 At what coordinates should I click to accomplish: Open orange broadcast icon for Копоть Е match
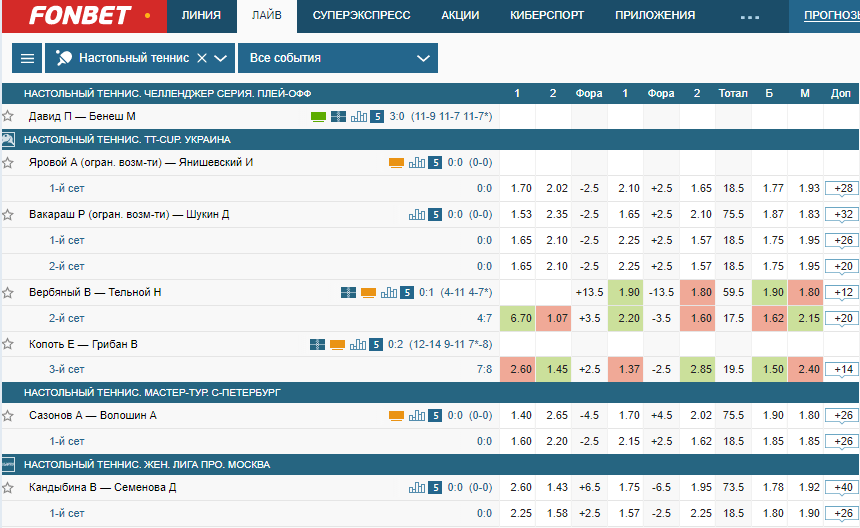337,344
